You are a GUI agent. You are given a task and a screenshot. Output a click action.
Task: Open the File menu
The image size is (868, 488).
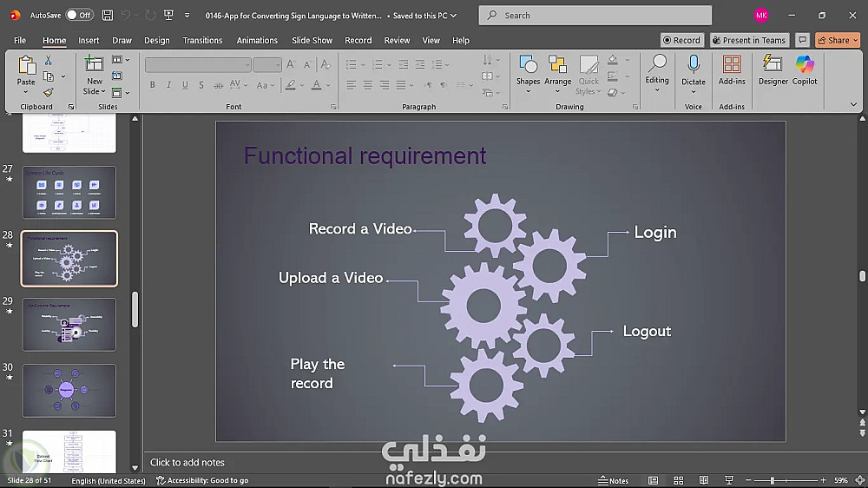[x=20, y=40]
